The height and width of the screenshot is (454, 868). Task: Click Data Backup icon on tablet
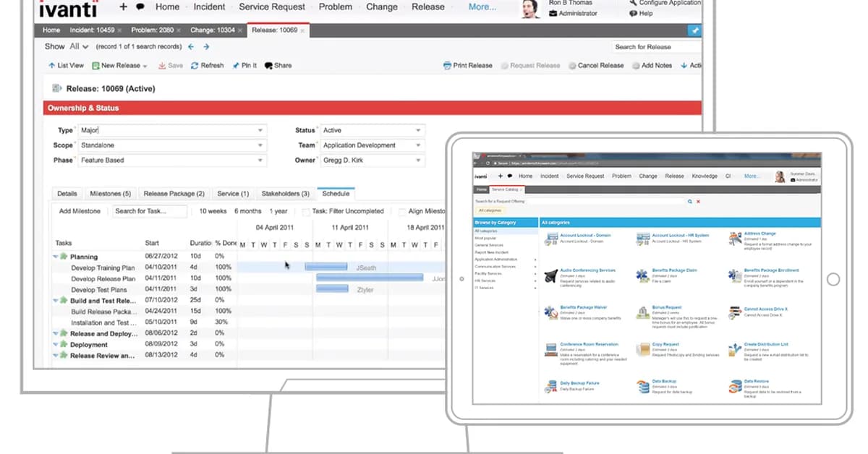pos(643,387)
